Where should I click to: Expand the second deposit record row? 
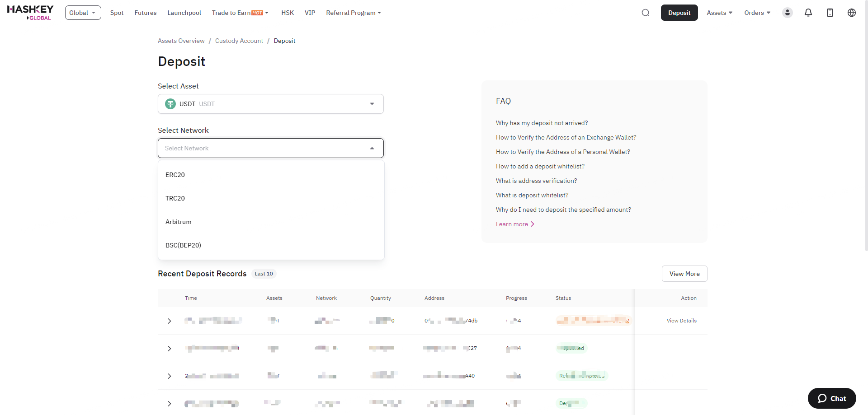170,349
